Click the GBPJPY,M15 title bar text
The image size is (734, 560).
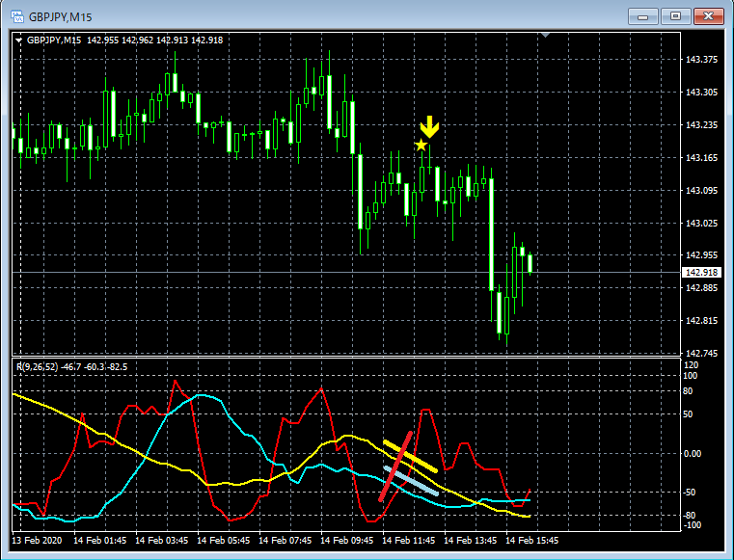(x=61, y=17)
